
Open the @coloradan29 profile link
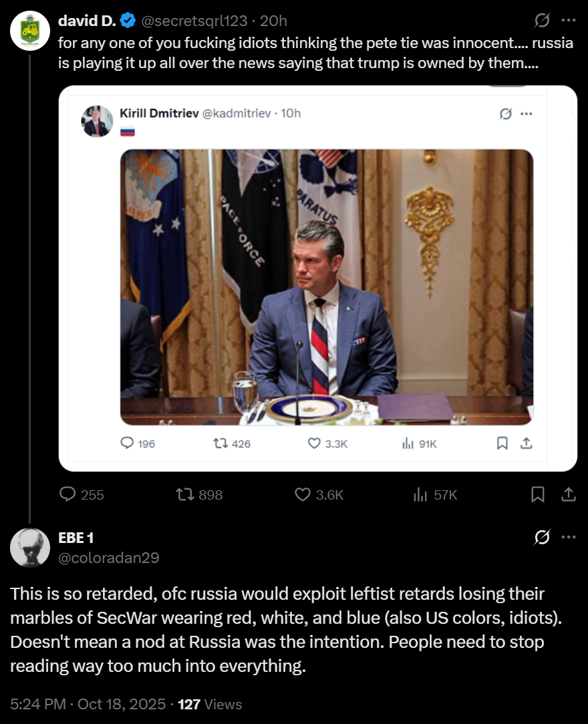[109, 558]
